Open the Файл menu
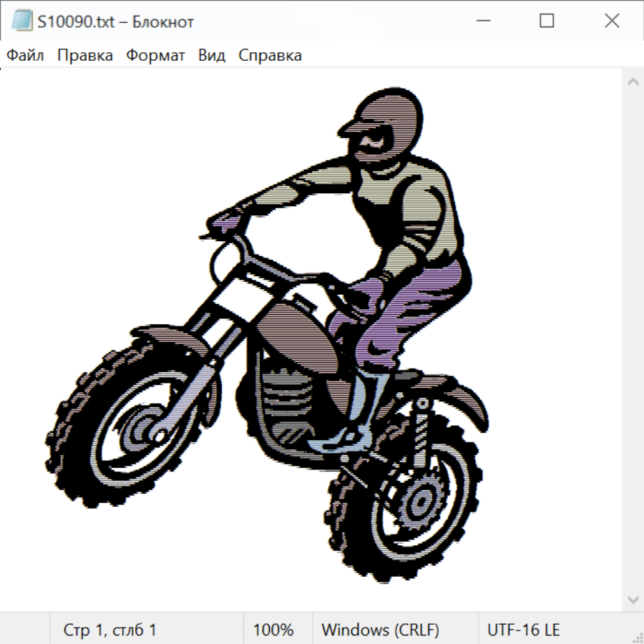Screen dimensions: 644x644 coord(26,55)
